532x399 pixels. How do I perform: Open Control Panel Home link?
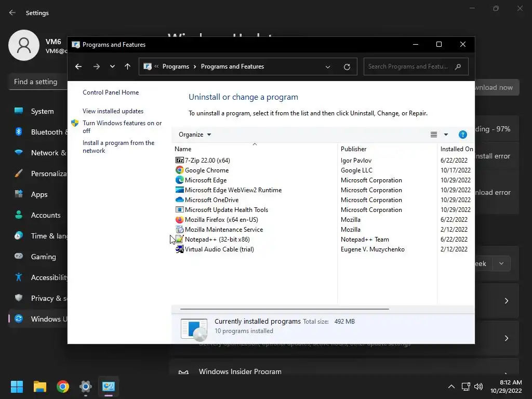[x=111, y=92]
